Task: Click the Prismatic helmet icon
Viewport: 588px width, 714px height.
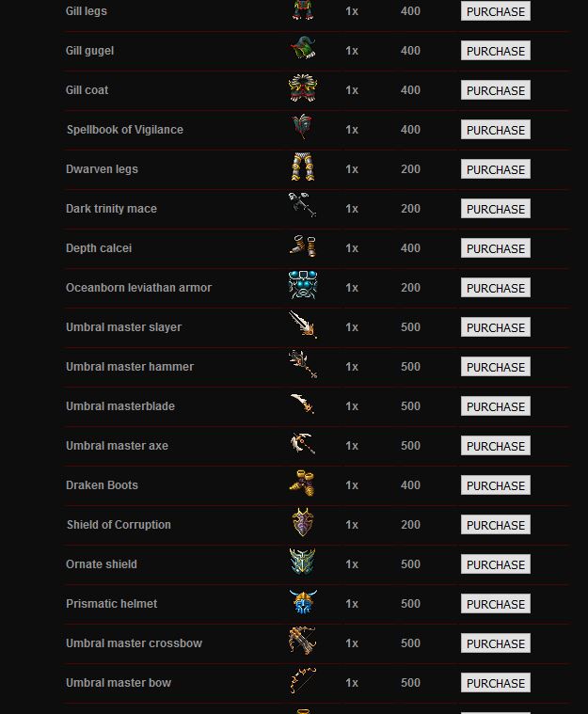Action: pyautogui.click(x=303, y=601)
